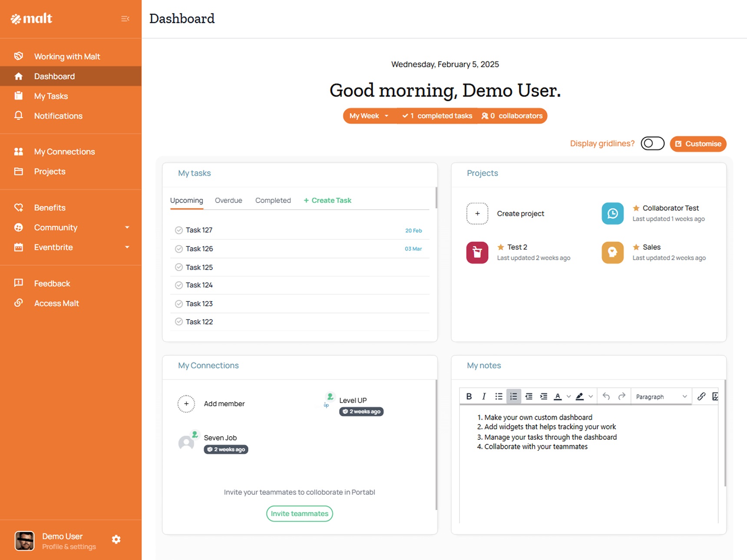Open the text color picker arrow
Viewport: 747px width, 560px height.
569,397
